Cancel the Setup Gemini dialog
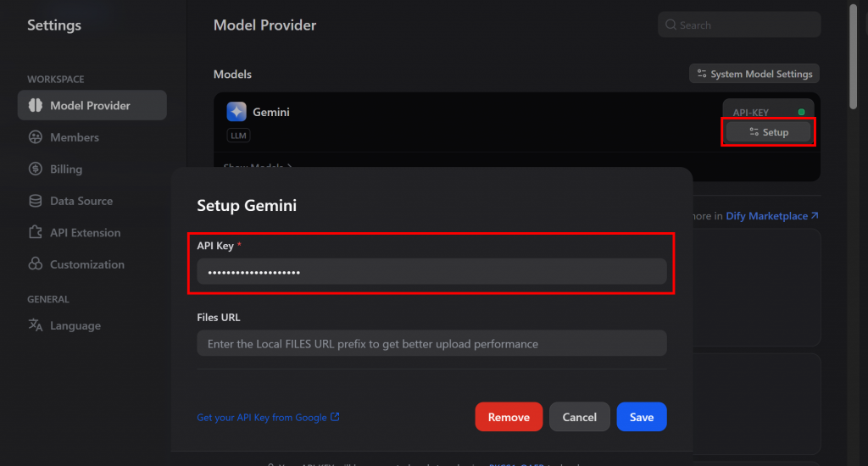This screenshot has width=868, height=466. pyautogui.click(x=579, y=417)
